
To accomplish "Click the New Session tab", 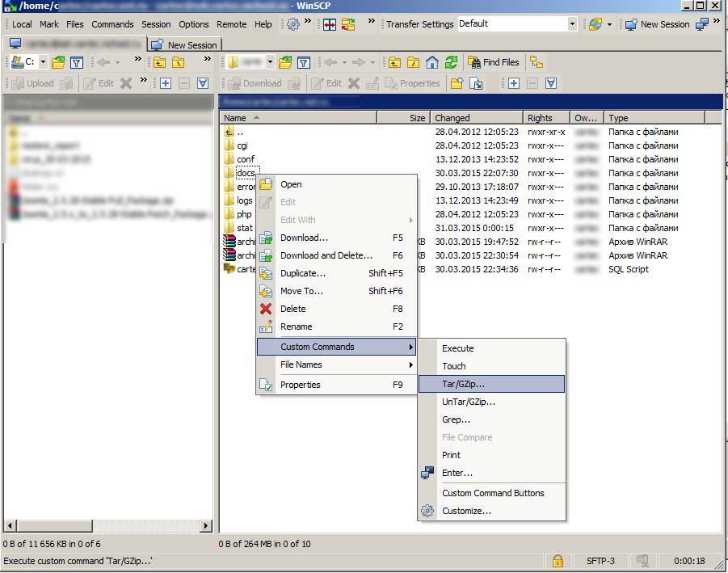I will tap(184, 44).
